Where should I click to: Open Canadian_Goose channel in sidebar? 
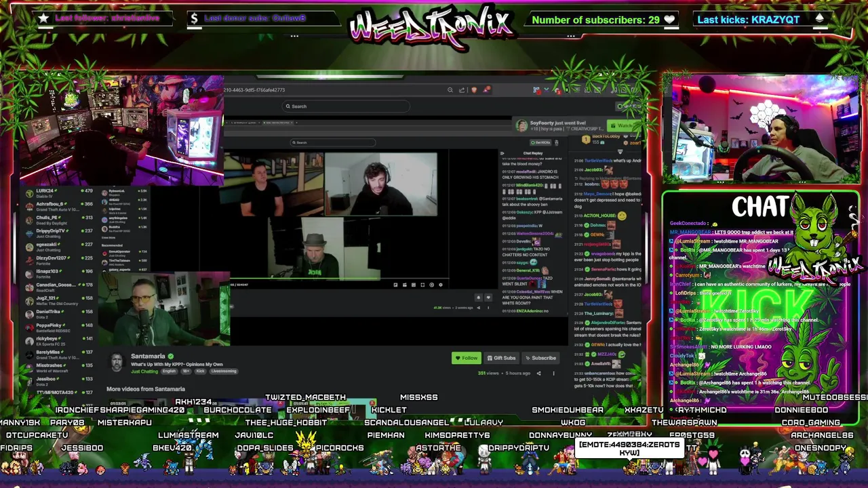tap(59, 287)
